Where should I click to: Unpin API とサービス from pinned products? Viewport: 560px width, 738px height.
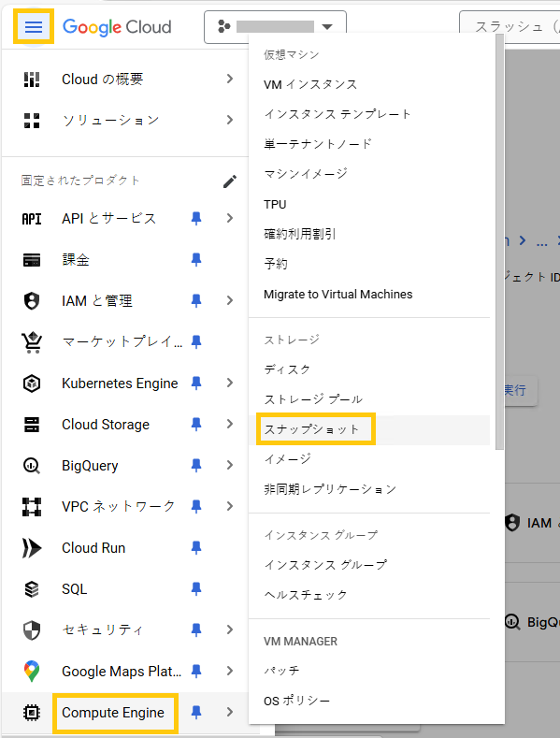(x=196, y=218)
